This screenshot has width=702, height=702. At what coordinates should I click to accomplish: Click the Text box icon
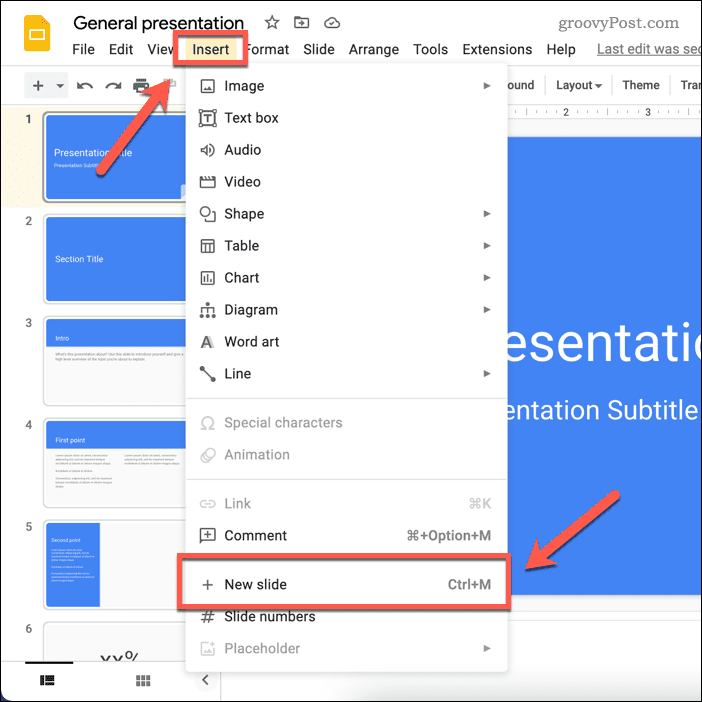(207, 118)
